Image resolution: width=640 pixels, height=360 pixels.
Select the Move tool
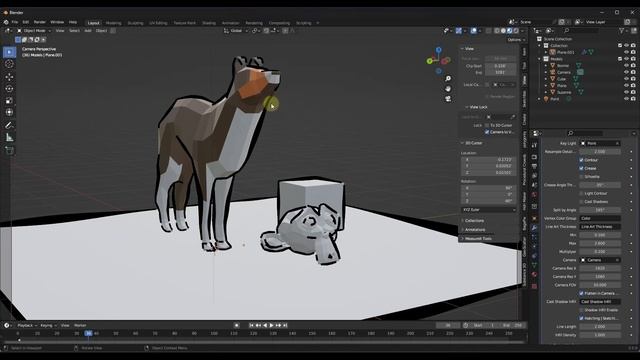coord(9,77)
